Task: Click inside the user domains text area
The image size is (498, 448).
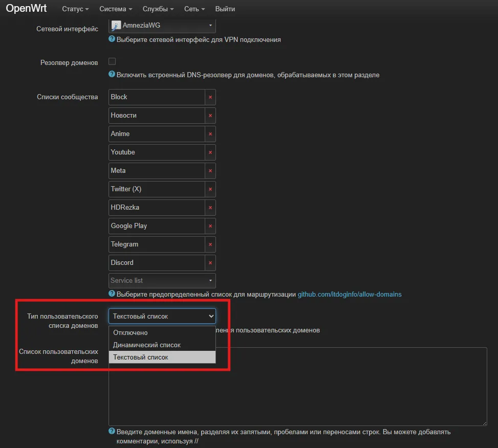Action: [x=297, y=387]
